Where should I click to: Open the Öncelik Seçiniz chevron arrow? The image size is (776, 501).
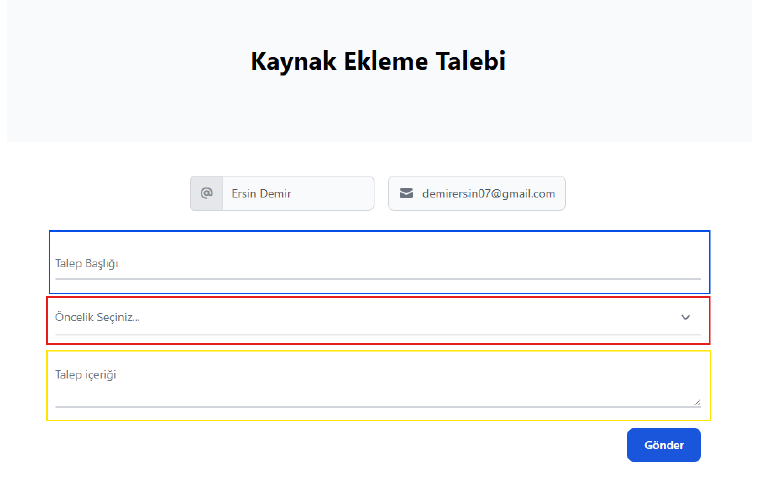(x=685, y=317)
